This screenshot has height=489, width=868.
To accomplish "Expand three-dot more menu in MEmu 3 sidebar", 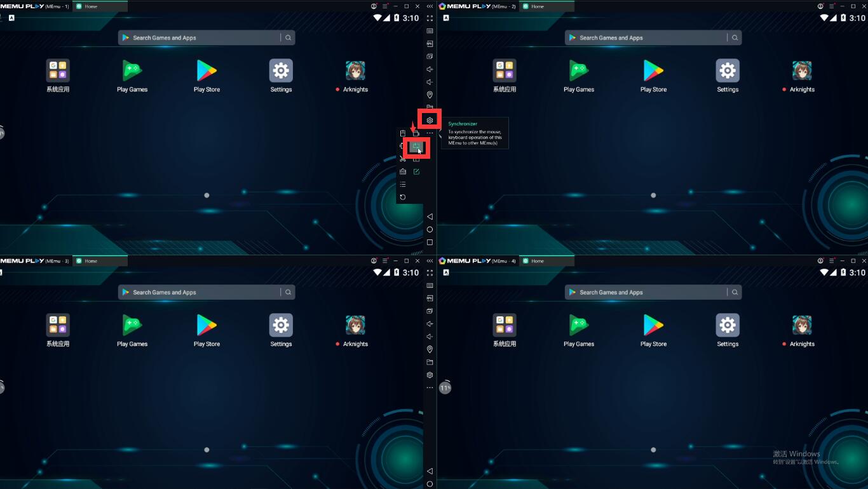I will (x=430, y=387).
